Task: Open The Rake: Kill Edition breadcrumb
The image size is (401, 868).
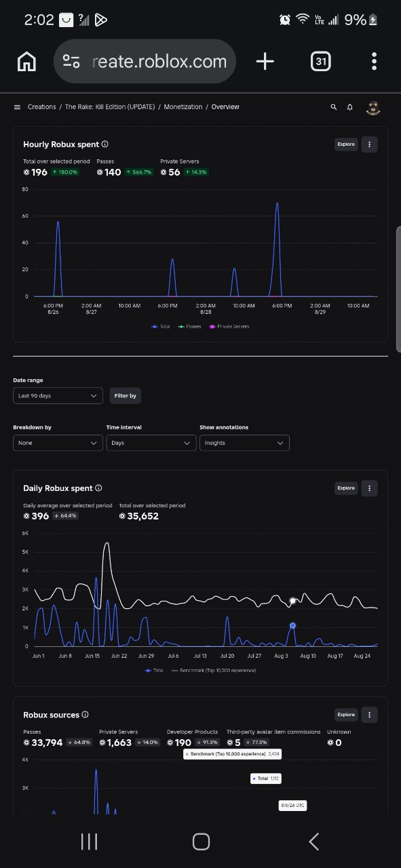Action: pos(110,107)
